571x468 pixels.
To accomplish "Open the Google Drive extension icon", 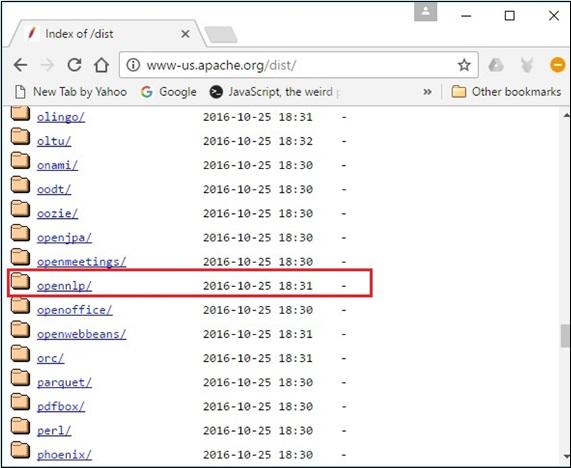I will pos(496,66).
